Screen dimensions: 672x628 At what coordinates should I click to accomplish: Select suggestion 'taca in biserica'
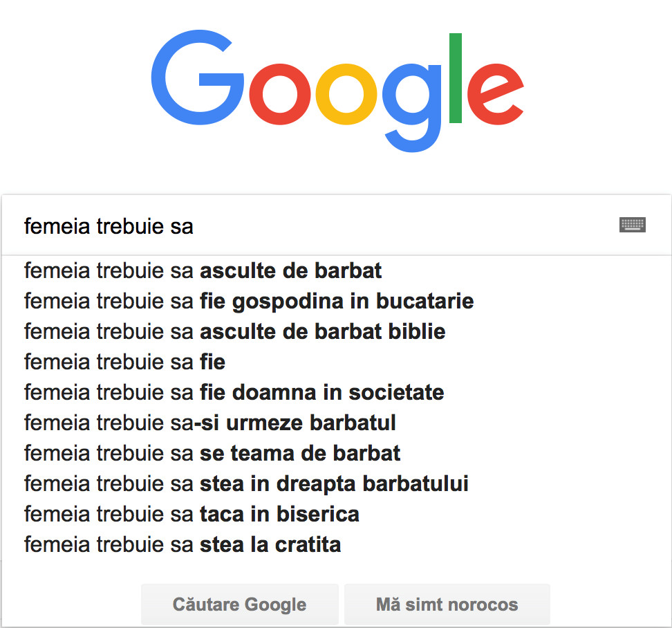pos(192,515)
